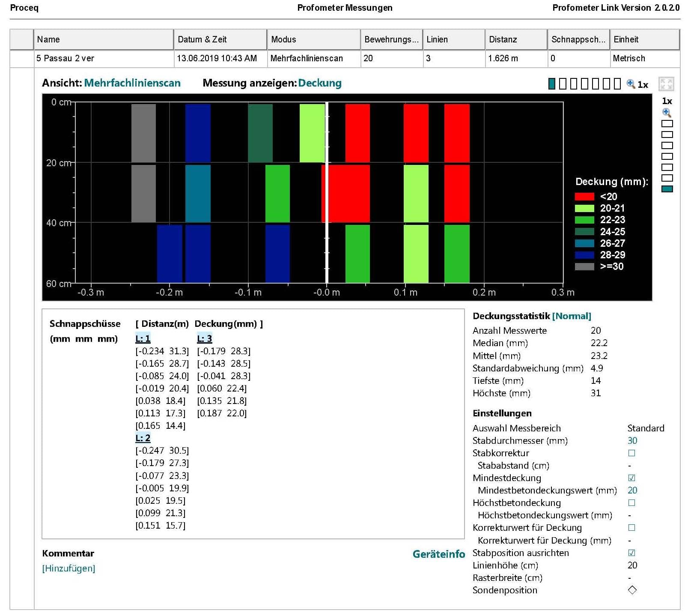Click the [Hinzufügen] comment link
The width and height of the screenshot is (688, 616).
69,568
